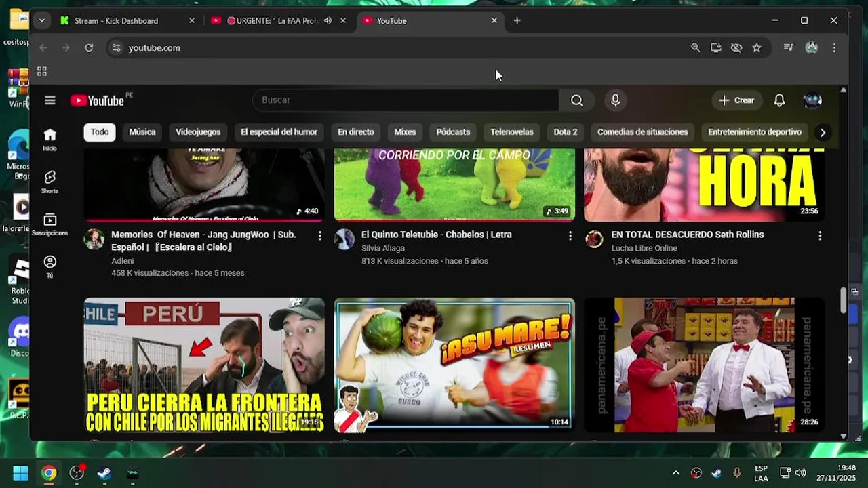The image size is (868, 488).
Task: Open a new Chrome tab
Action: (517, 20)
